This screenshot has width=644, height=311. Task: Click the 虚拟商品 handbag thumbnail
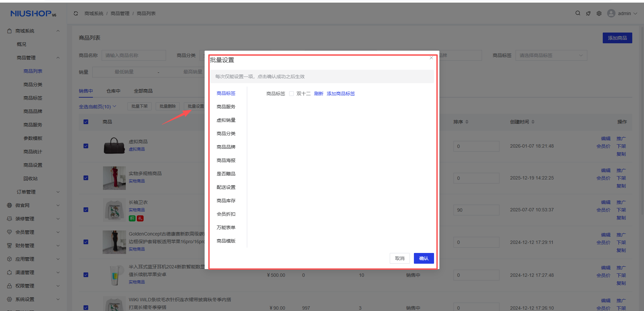114,146
